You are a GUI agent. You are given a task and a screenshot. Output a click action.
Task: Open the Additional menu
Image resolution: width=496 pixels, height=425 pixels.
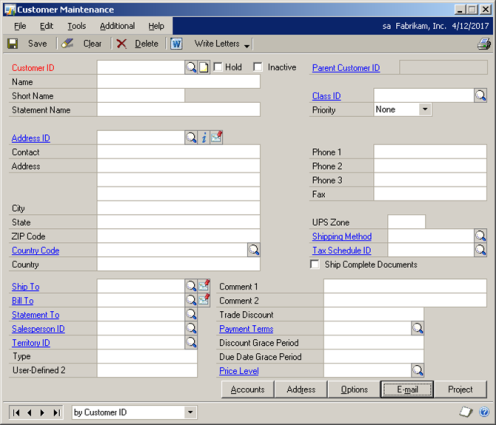pyautogui.click(x=117, y=26)
